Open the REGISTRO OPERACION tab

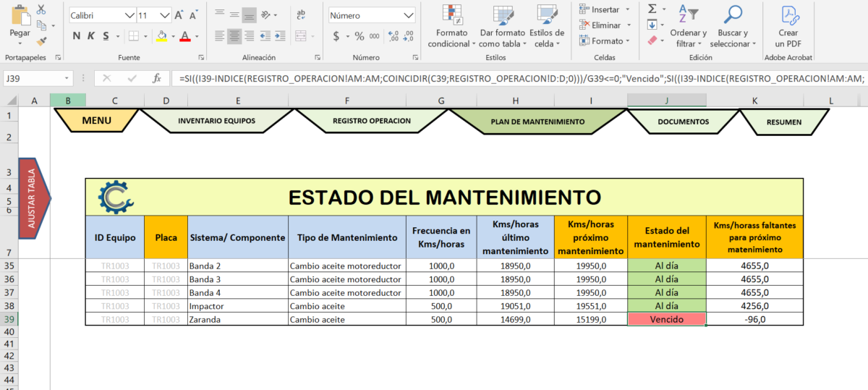[x=371, y=121]
